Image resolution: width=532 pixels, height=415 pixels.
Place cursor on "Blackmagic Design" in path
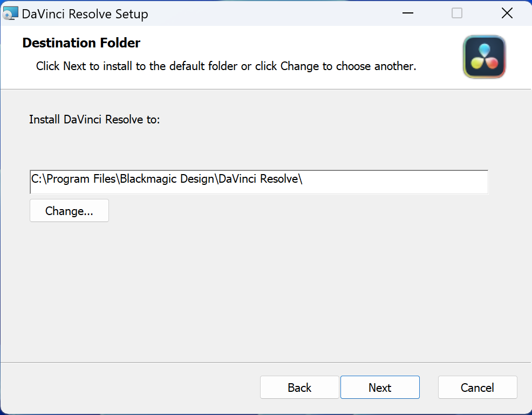point(167,179)
